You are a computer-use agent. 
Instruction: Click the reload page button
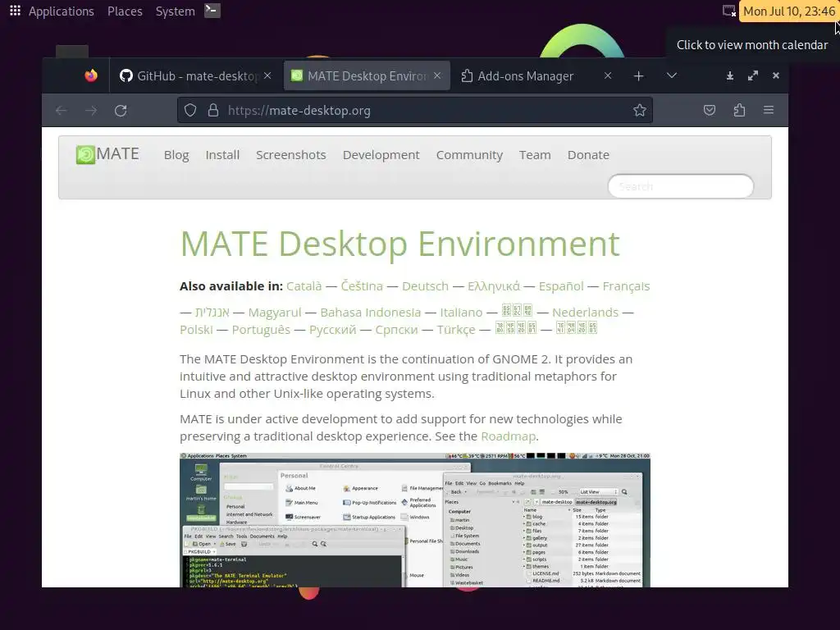point(121,111)
